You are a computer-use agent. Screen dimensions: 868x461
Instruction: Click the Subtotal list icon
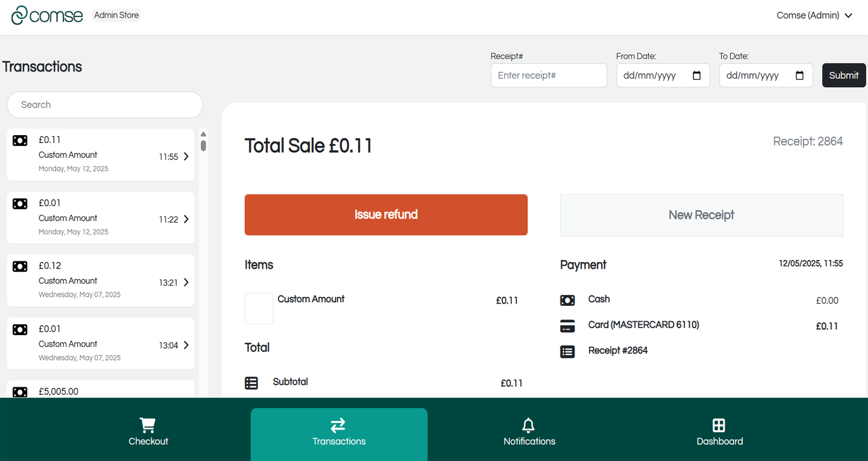(x=251, y=383)
